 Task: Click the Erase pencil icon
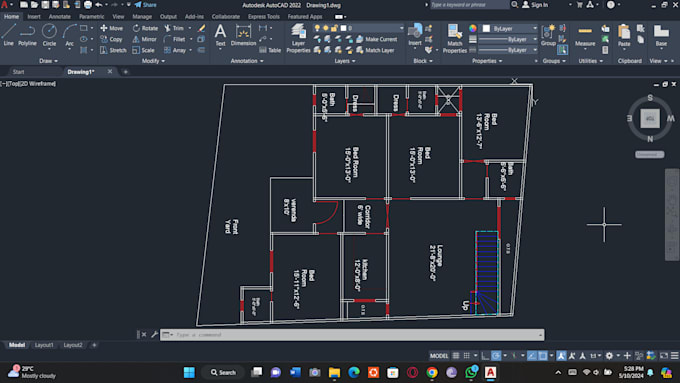tap(201, 28)
